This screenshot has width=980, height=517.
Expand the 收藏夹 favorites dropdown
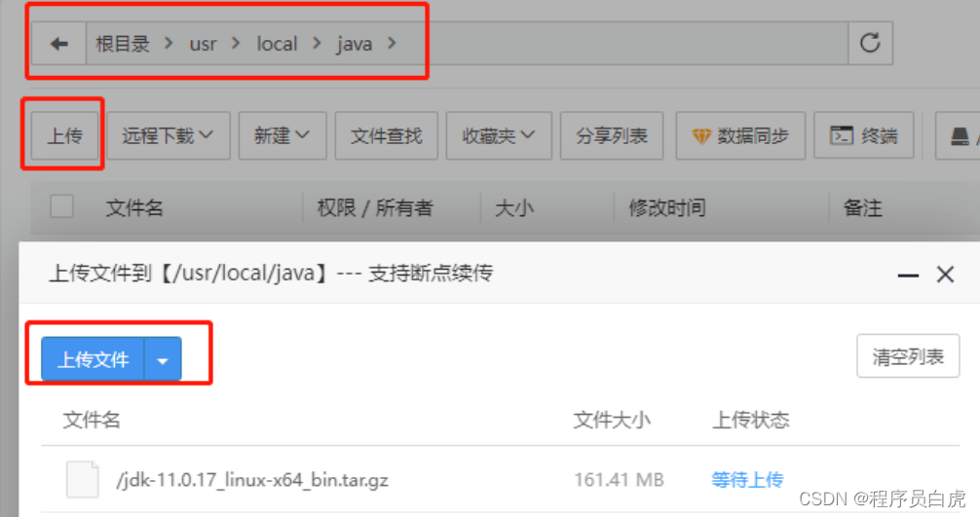click(499, 135)
